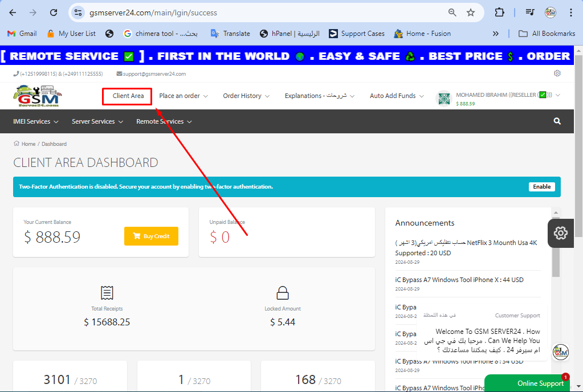Click the zoom magnifier in address bar
583x392 pixels.
452,13
